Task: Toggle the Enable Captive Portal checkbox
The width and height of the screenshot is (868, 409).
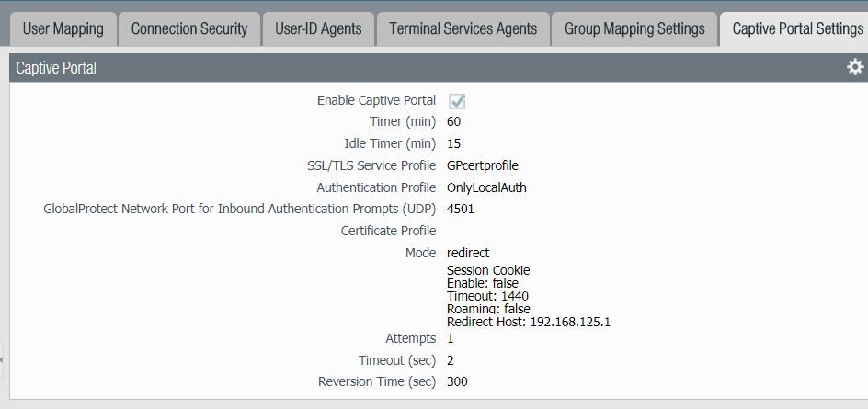Action: click(x=456, y=101)
